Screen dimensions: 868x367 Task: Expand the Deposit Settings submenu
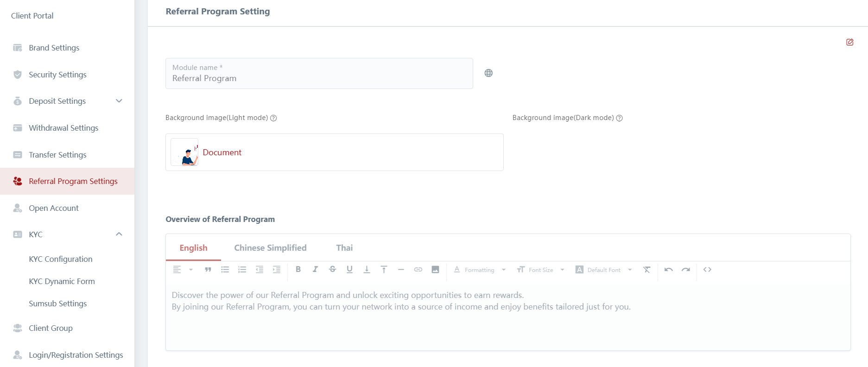[119, 101]
